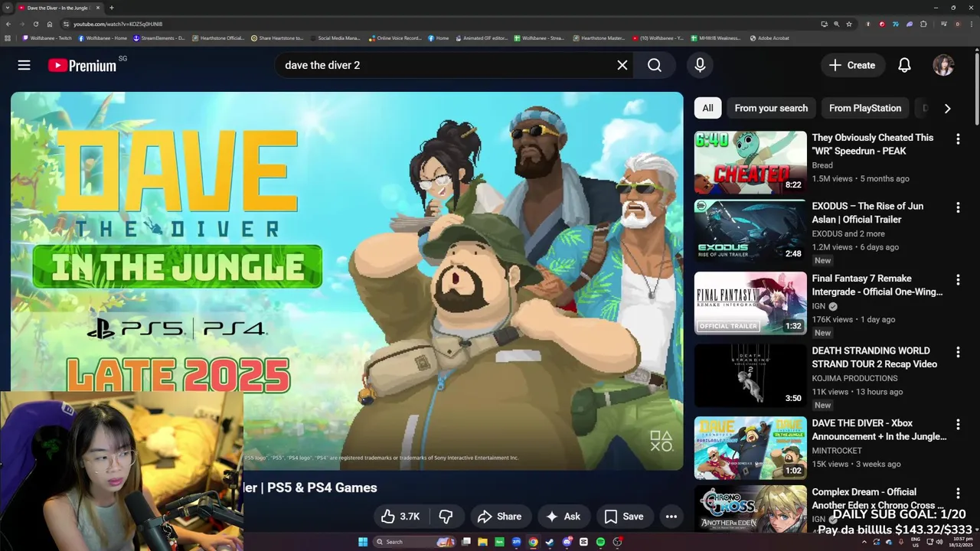This screenshot has width=980, height=551.
Task: Open the account avatar menu
Action: coord(943,65)
